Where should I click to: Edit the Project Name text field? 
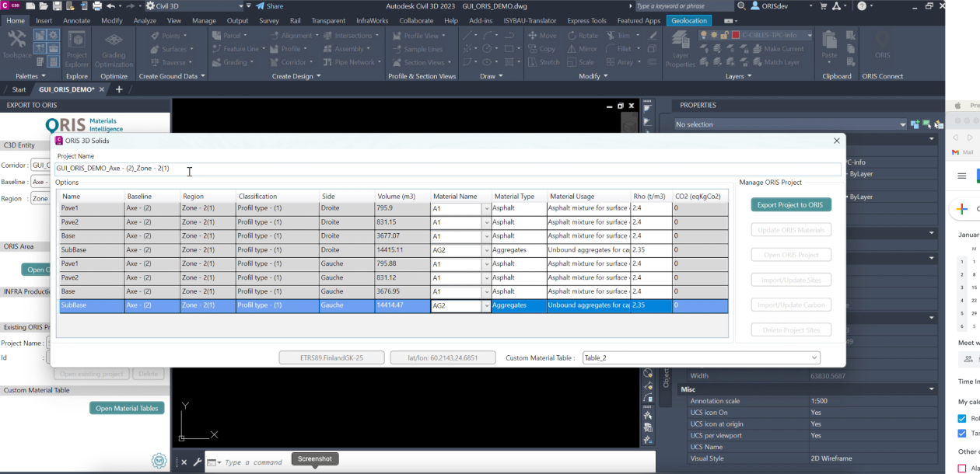(x=448, y=168)
